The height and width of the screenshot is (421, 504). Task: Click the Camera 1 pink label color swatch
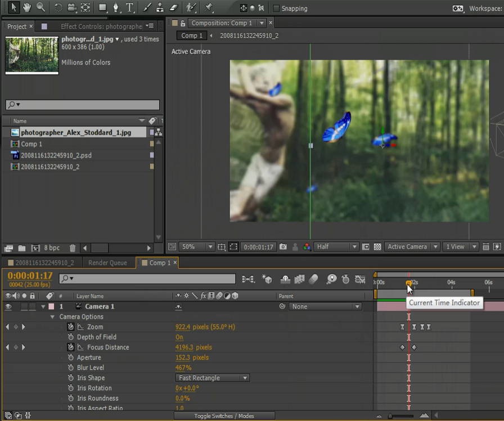pyautogui.click(x=51, y=307)
